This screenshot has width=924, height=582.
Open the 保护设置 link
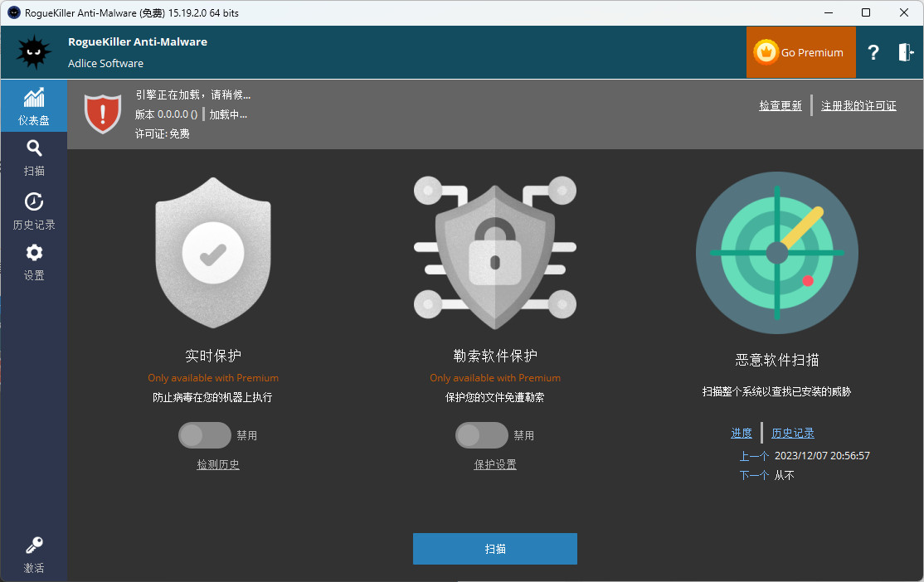(495, 465)
